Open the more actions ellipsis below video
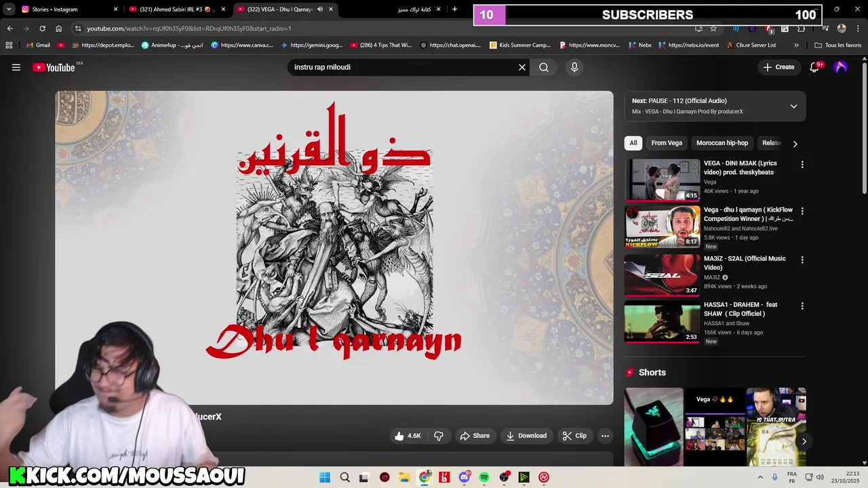The width and height of the screenshot is (868, 488). pyautogui.click(x=605, y=436)
